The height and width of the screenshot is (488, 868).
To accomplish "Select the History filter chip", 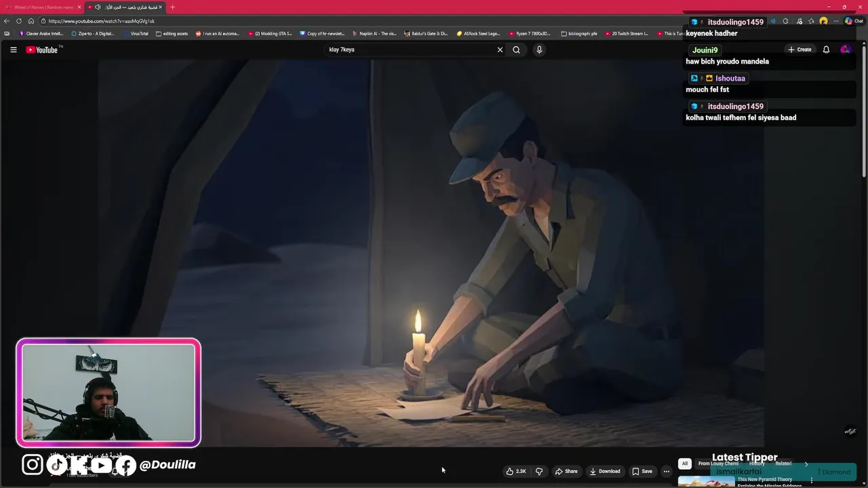I will pyautogui.click(x=757, y=464).
